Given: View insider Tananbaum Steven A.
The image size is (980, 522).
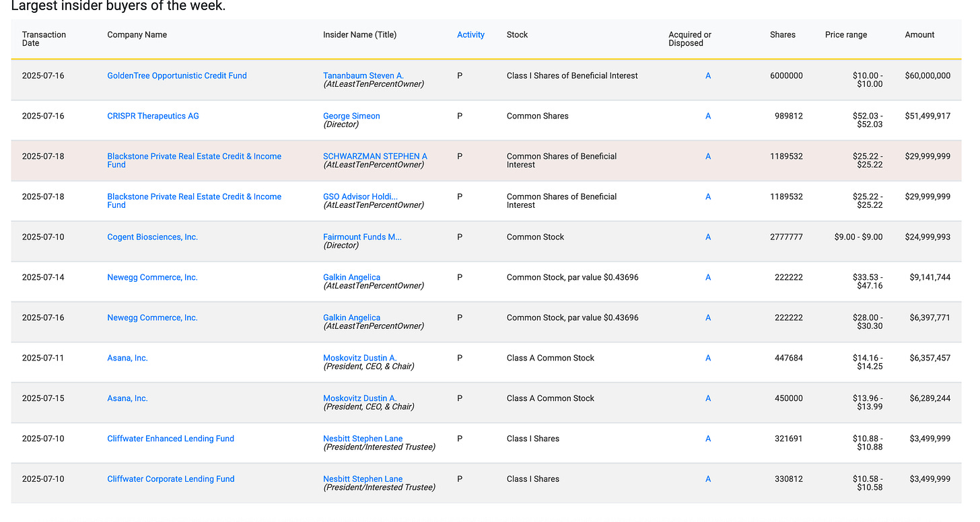Looking at the screenshot, I should [x=363, y=76].
